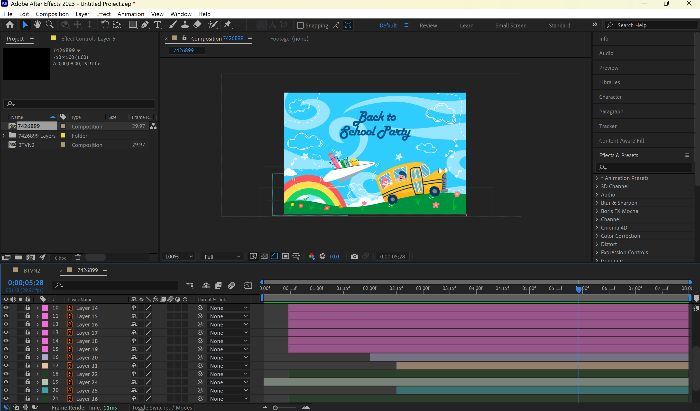Hide Layer 14 using its eye icon
Viewport: 700px width, 411px height.
6,308
